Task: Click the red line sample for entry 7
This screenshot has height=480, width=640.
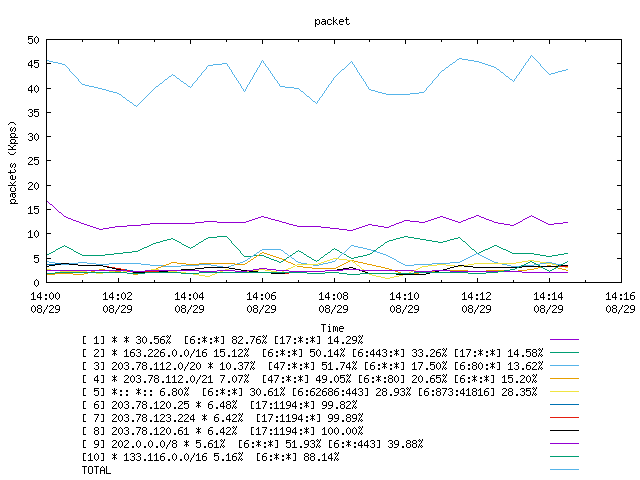Action: pos(564,418)
